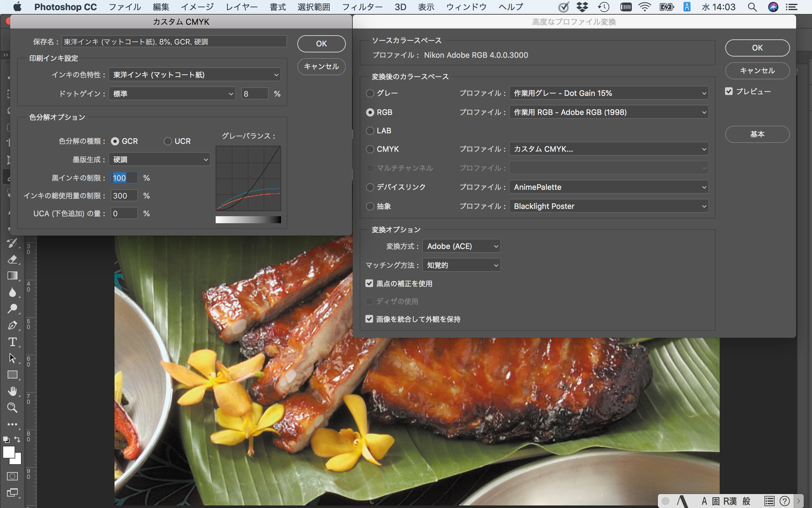This screenshot has width=812, height=508.
Task: Open 墨版生成 硬調 dropdown
Action: tap(159, 159)
